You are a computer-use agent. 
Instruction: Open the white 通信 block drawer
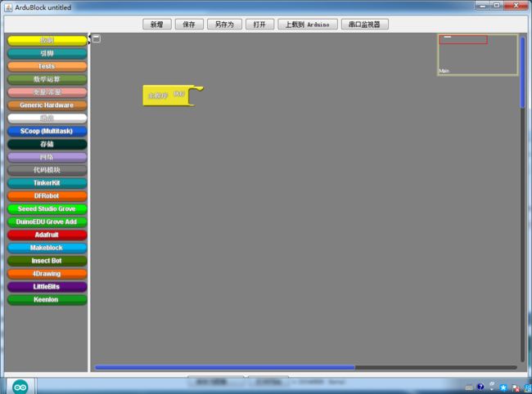point(47,119)
